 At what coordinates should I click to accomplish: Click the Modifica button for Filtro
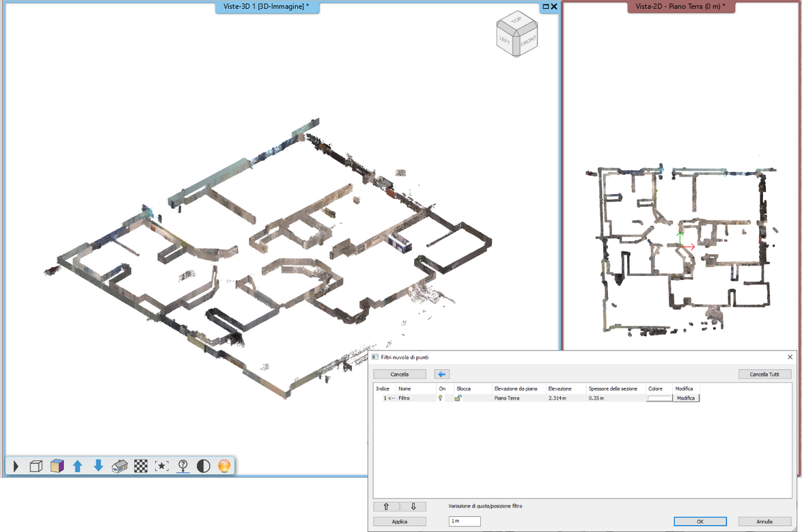[686, 398]
